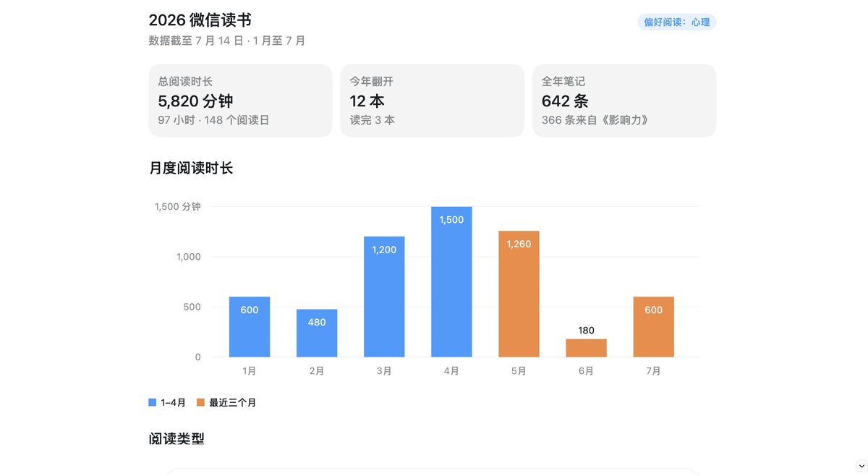Click the 366 条来自《影响力》 note text
This screenshot has width=868, height=476.
pyautogui.click(x=595, y=120)
